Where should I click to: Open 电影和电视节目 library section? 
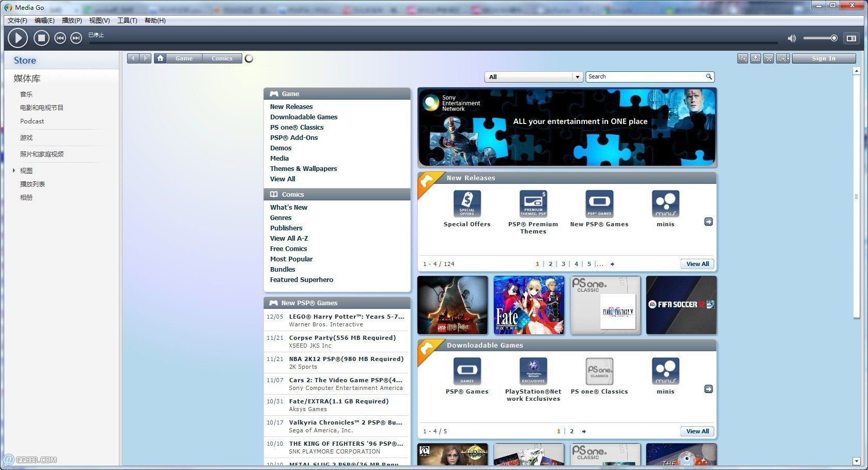(x=42, y=108)
